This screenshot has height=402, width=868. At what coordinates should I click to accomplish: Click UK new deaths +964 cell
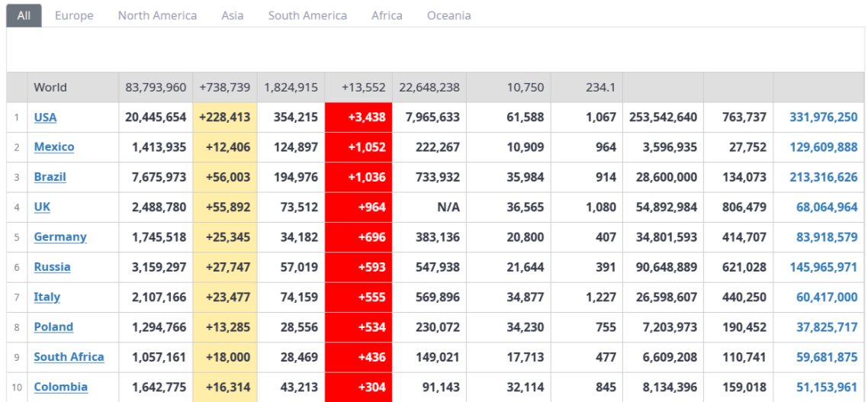coord(358,207)
